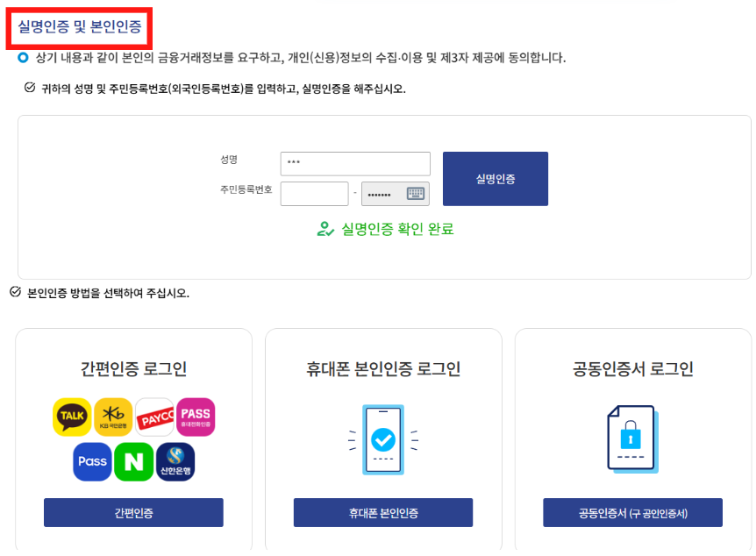Choose the blue Pass authentication icon
Image resolution: width=756 pixels, height=556 pixels.
pyautogui.click(x=92, y=461)
